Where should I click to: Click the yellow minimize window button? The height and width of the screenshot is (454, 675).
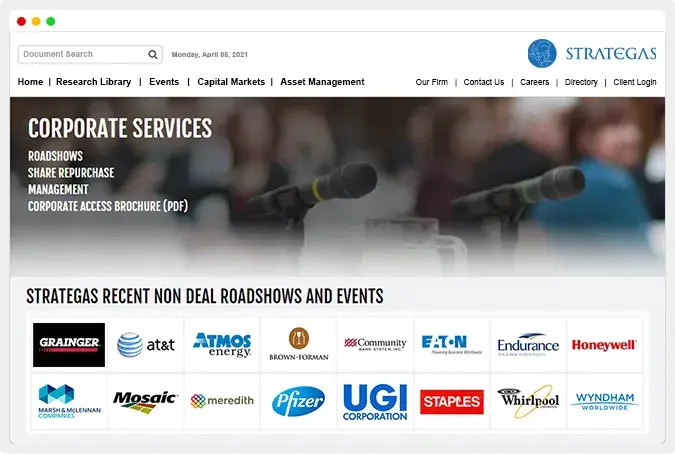(36, 21)
